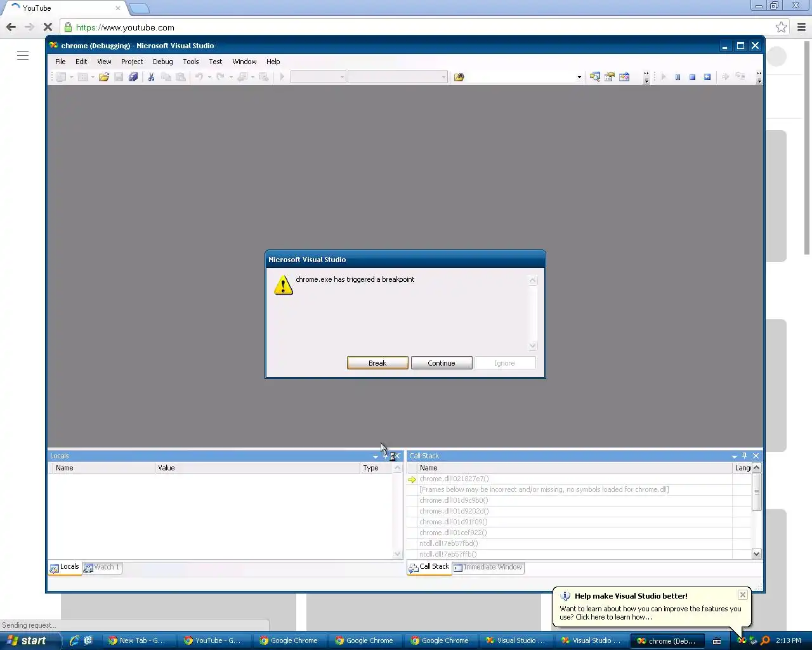The image size is (812, 650).
Task: Open the YouTube guide hamburger icon
Action: pyautogui.click(x=23, y=56)
